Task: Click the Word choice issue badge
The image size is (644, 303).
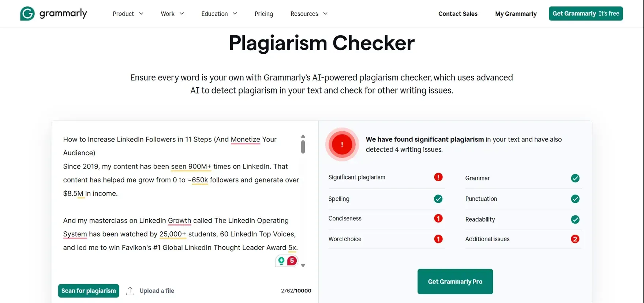Action: (x=438, y=239)
